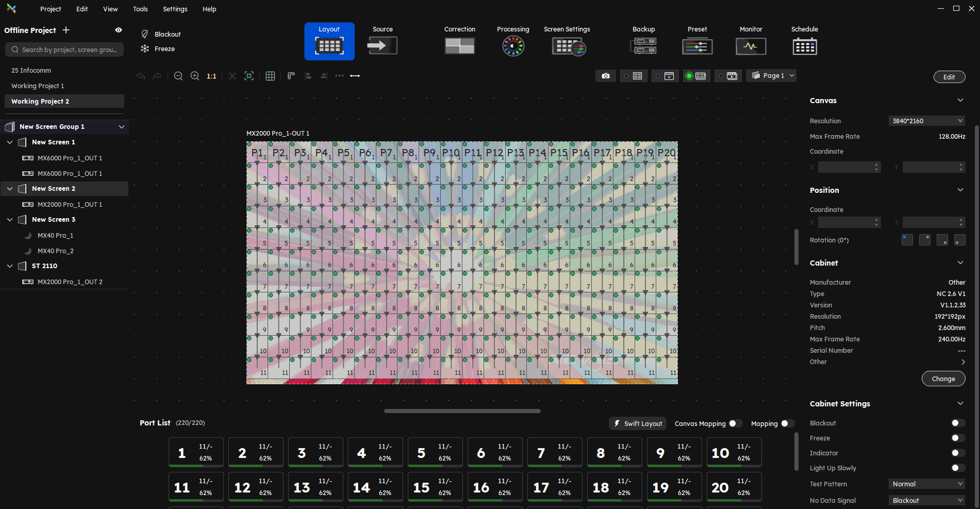The image size is (980, 509).
Task: Collapse the New Screen 3 tree node
Action: click(10, 220)
